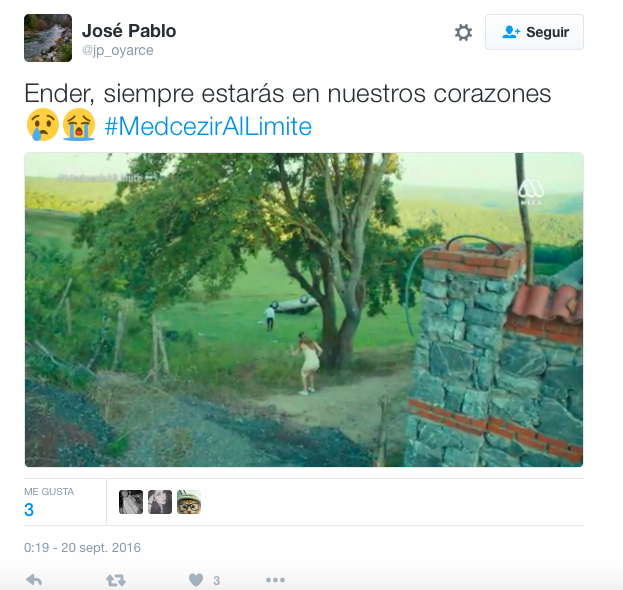Open the three-dots more options menu
Image resolution: width=623 pixels, height=590 pixels.
[275, 580]
